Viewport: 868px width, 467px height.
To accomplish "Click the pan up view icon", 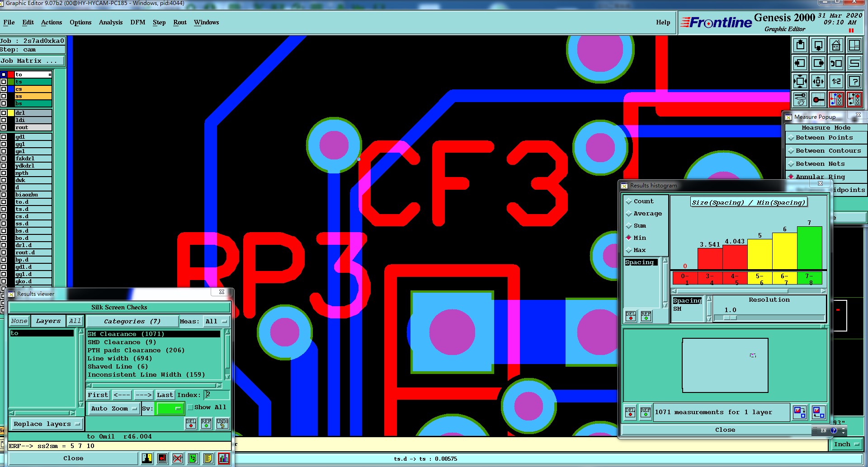I will [800, 45].
